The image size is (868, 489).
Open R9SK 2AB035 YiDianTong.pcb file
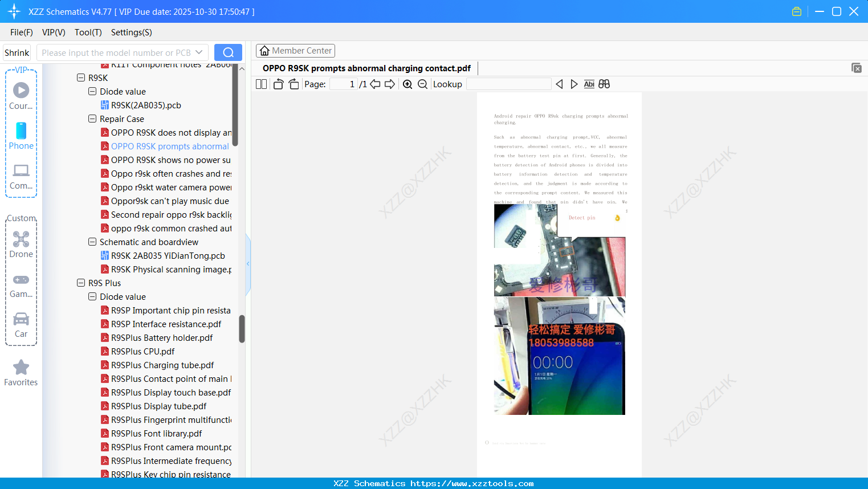(162, 255)
